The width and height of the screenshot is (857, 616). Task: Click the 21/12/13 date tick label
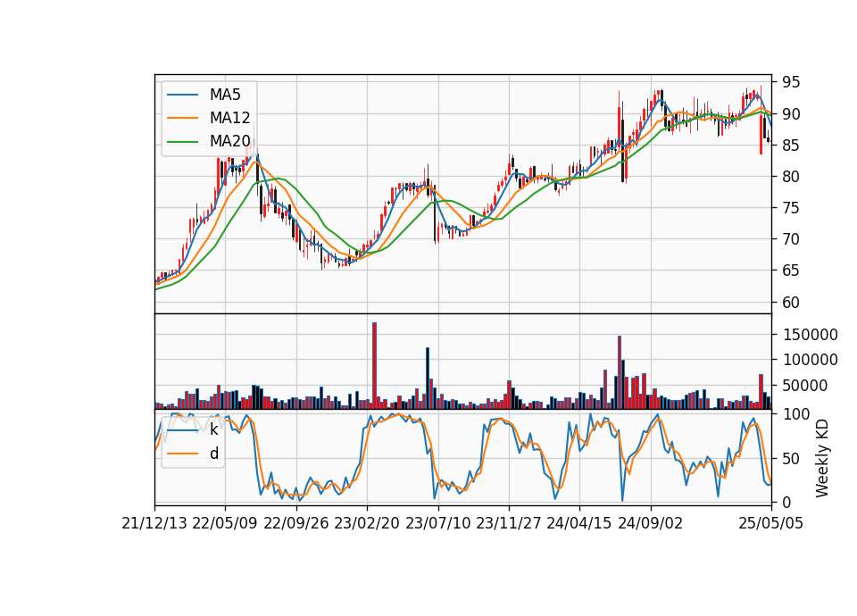(x=154, y=523)
